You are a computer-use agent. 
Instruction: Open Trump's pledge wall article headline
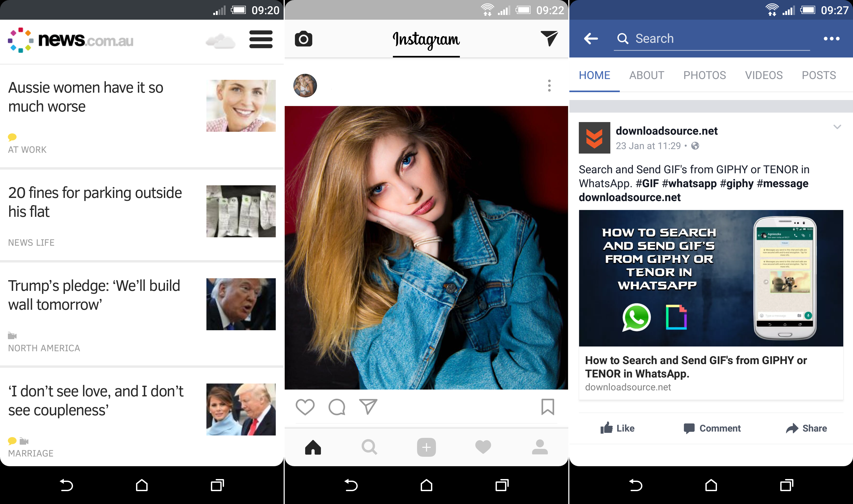click(94, 295)
